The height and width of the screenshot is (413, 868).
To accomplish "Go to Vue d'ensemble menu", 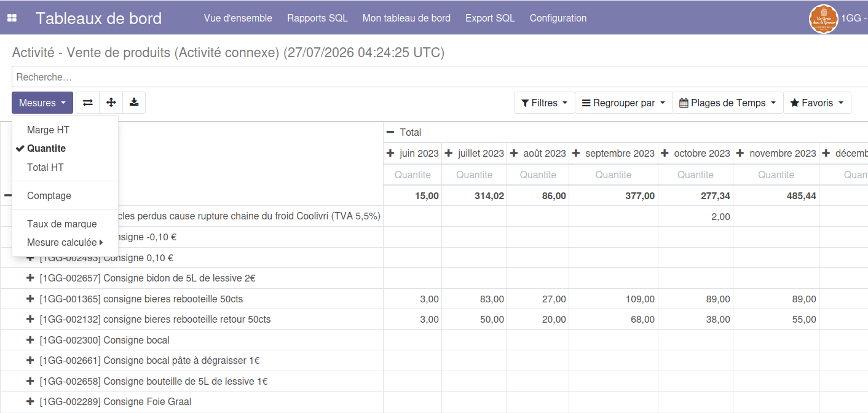I will pos(238,18).
